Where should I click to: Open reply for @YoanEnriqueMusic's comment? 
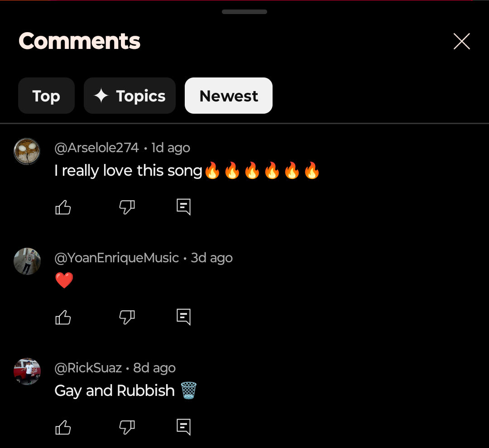(x=183, y=317)
